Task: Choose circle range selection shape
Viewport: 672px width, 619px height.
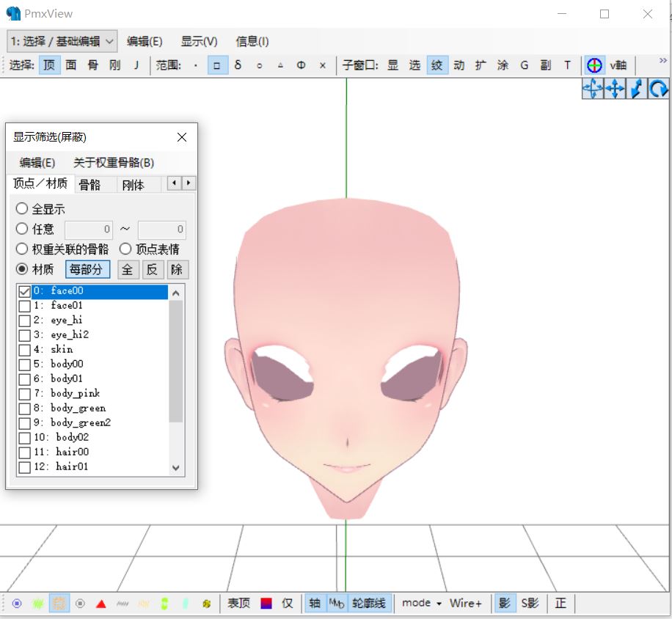Action: pyautogui.click(x=259, y=65)
